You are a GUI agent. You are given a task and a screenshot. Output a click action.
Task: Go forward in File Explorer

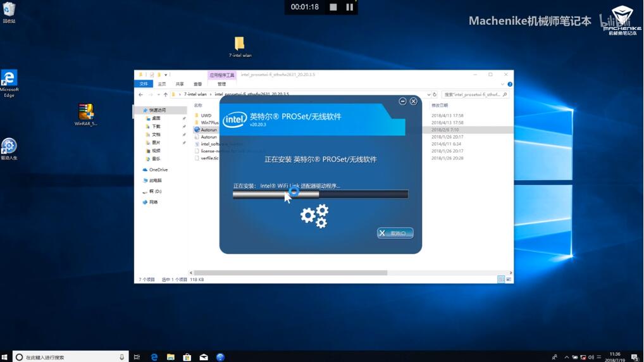[x=151, y=94]
